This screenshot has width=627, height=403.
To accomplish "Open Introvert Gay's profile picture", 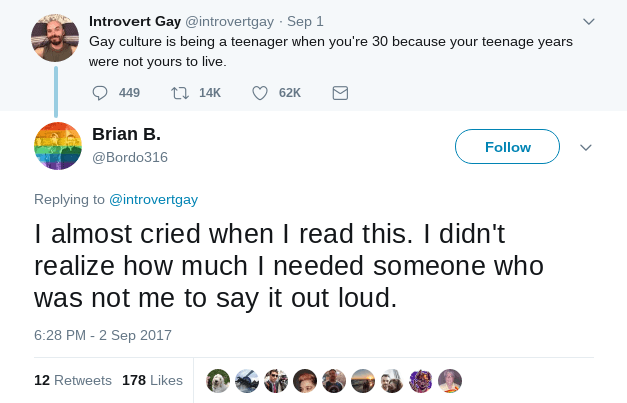I will click(55, 38).
